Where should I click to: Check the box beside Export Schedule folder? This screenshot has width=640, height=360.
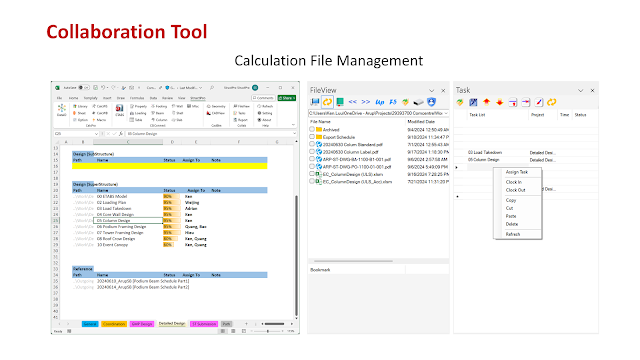click(x=312, y=137)
